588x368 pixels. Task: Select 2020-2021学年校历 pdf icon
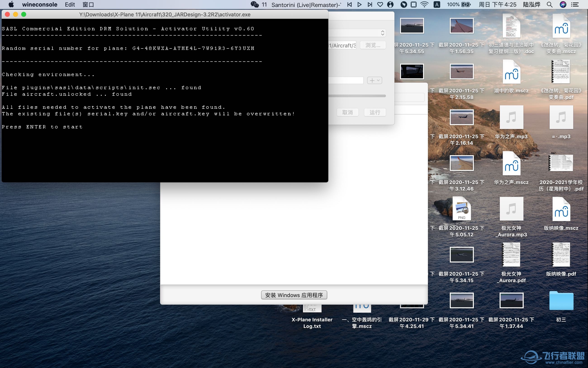click(561, 163)
